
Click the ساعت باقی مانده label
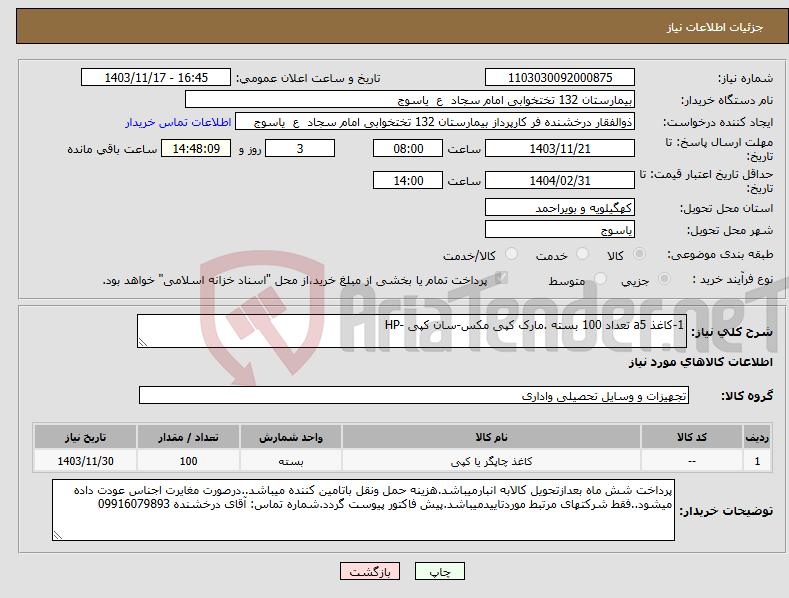tap(112, 150)
